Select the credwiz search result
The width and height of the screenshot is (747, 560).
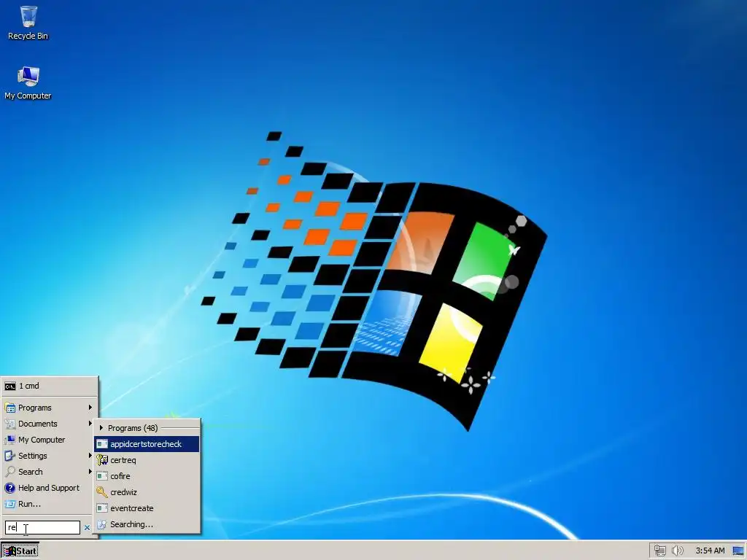[147, 492]
